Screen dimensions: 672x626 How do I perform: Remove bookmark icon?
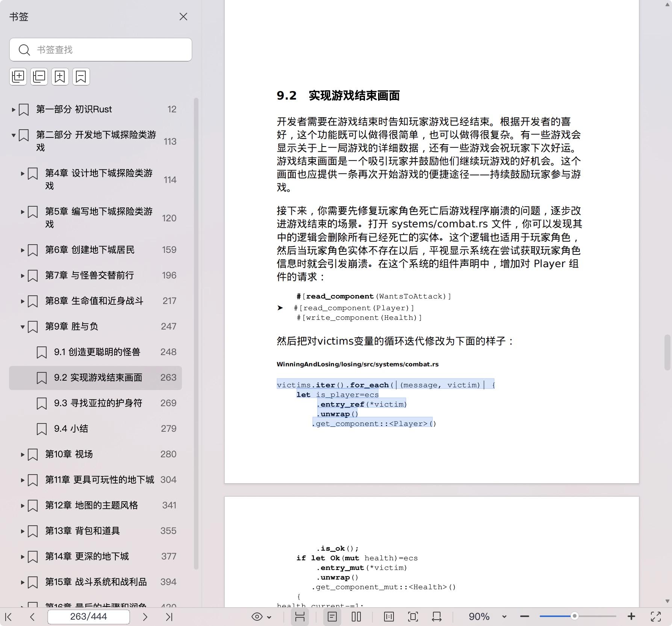pyautogui.click(x=81, y=77)
